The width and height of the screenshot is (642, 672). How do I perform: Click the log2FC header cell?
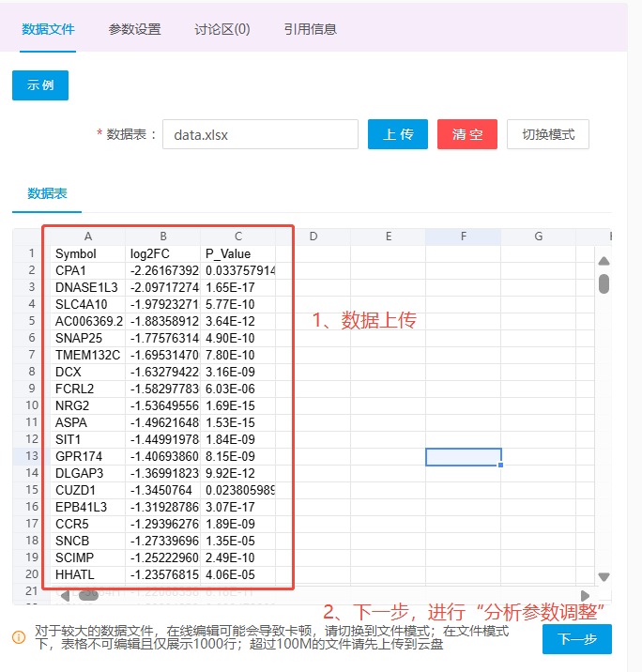pyautogui.click(x=163, y=253)
